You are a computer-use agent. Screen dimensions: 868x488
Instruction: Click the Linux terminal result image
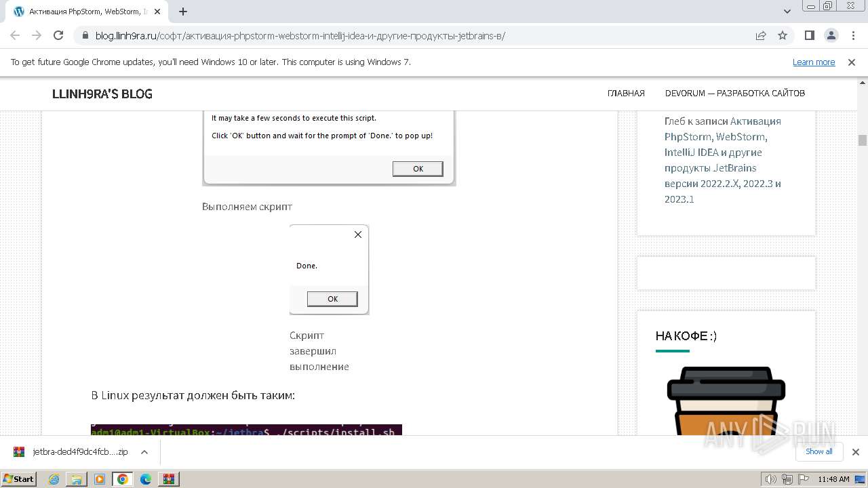247,430
